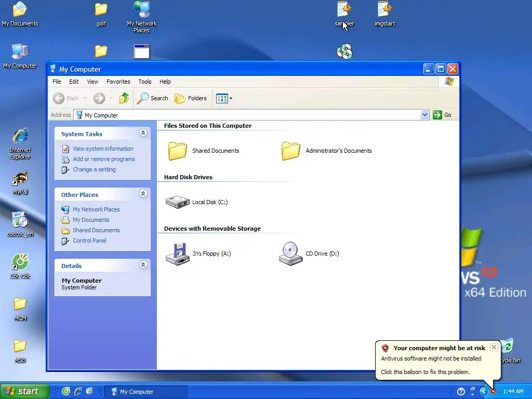The image size is (532, 399).
Task: Close the security warning balloon
Action: [x=494, y=347]
